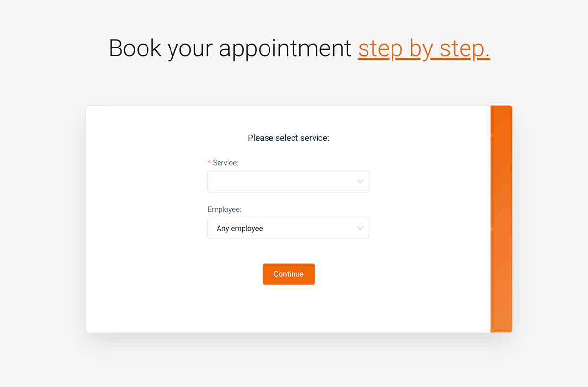Click the word "Book" in heading
588x387 pixels.
click(x=135, y=48)
